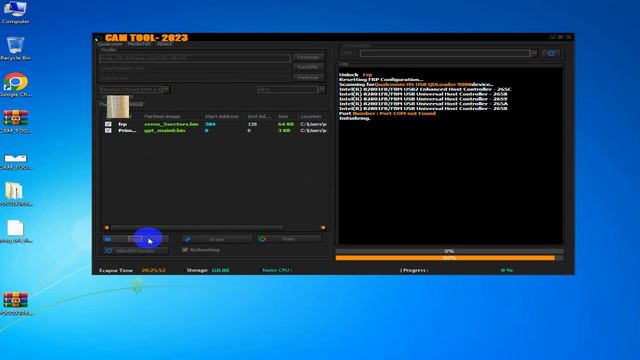Click the Flash button's green icon
This screenshot has width=640, height=360.
pyautogui.click(x=262, y=239)
